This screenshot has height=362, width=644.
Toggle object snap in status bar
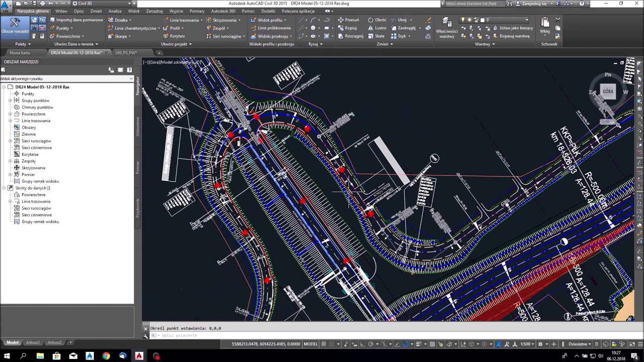406,344
